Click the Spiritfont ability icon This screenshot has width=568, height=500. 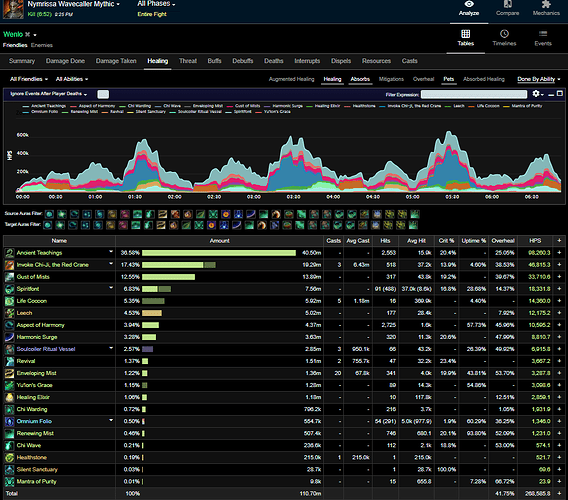tap(9, 289)
